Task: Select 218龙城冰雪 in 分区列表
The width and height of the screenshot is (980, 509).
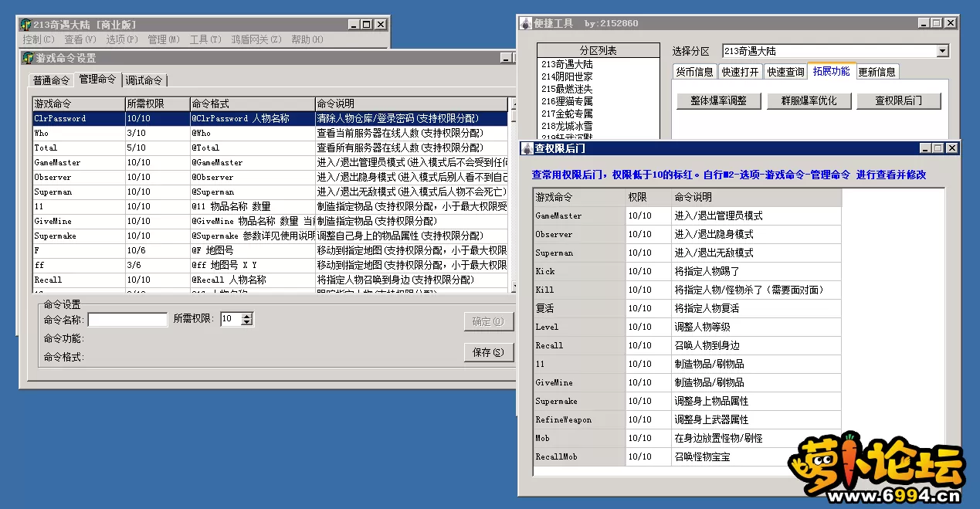Action: [599, 126]
